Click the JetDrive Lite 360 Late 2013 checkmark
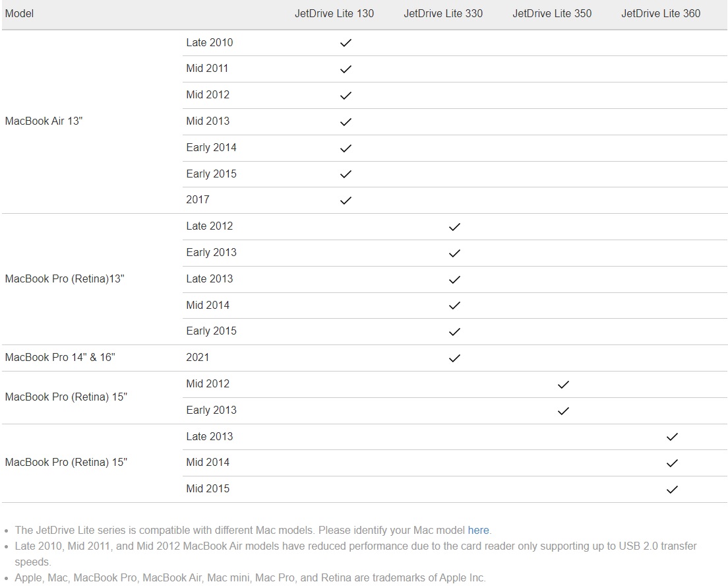Screen dimensions: 728x586 tap(672, 437)
